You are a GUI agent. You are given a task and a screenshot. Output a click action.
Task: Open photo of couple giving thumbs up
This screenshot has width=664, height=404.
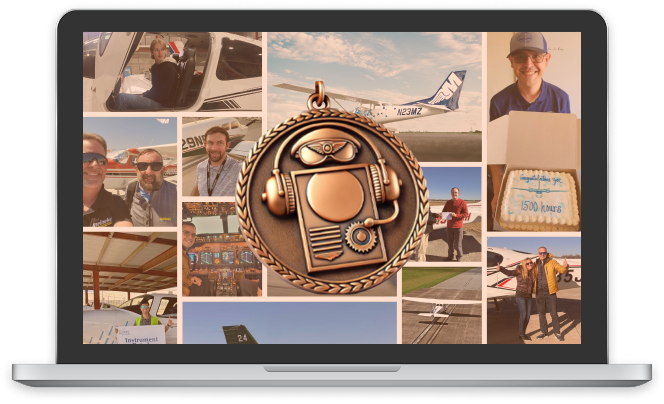[534, 291]
